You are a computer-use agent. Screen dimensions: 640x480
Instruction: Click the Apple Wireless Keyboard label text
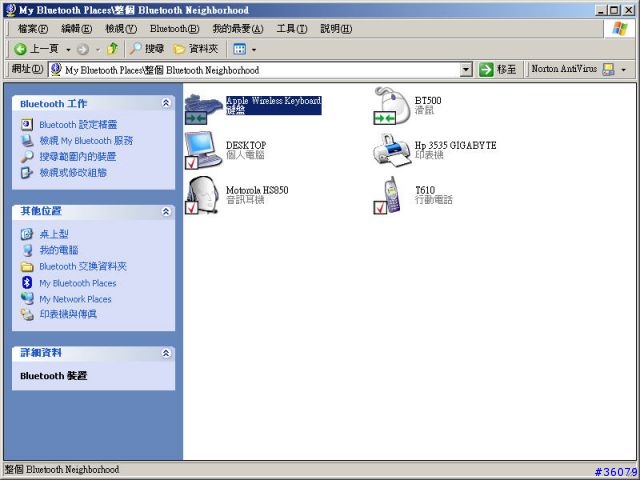(x=273, y=101)
